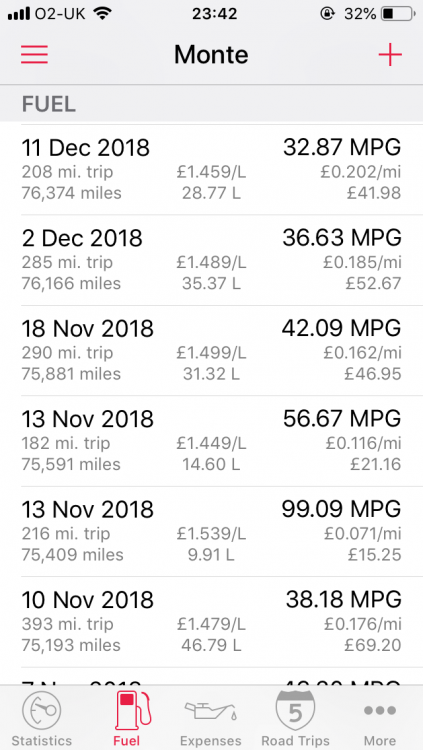Viewport: 423px width, 750px height.
Task: Open the 11 Dec 2018 fuel entry
Action: coord(212,169)
